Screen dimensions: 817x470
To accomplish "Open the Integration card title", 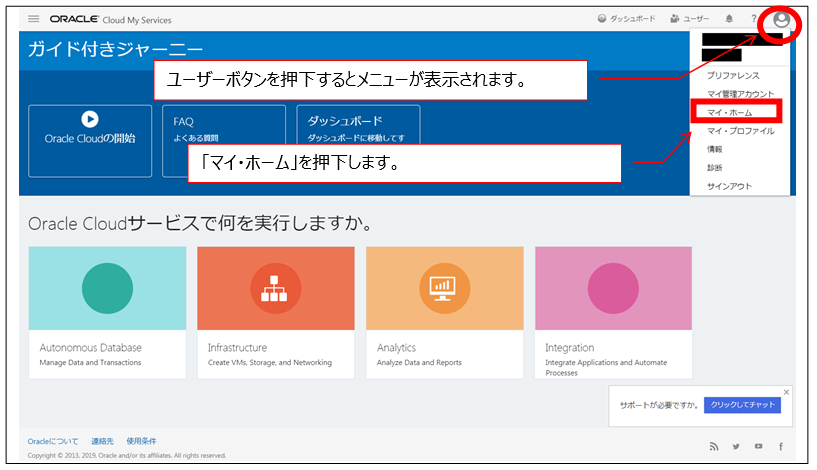I will click(x=570, y=348).
